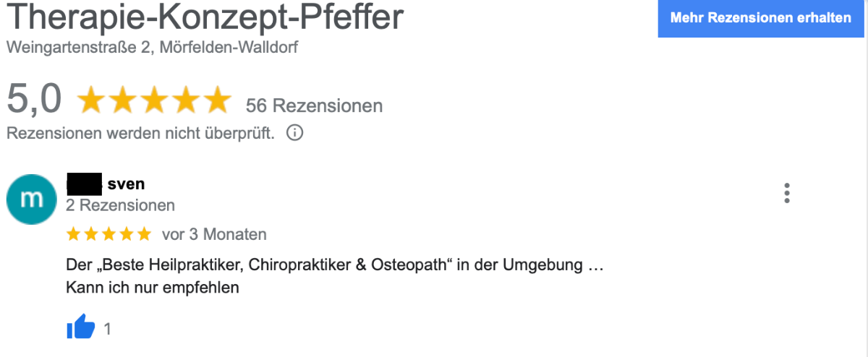
Task: Click the address 'Weingartenstraße 2, Mörfelden-Walldorf'
Action: [x=152, y=48]
